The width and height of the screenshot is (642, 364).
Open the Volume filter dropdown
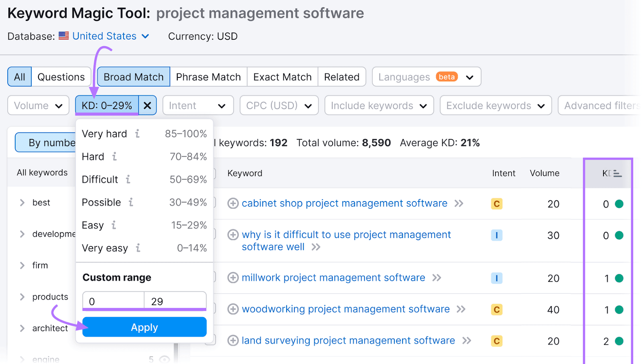tap(38, 106)
